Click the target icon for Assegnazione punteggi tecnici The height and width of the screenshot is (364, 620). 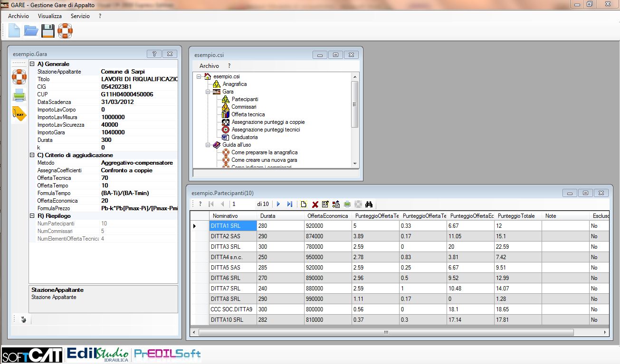pos(226,130)
